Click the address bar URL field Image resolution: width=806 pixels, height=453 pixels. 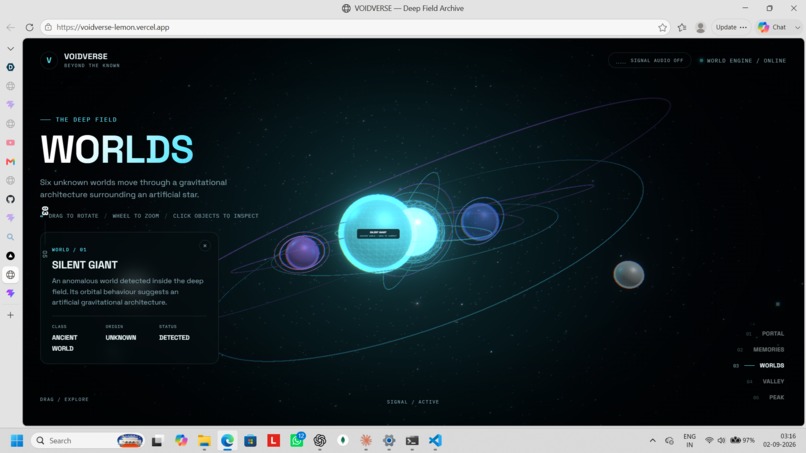(x=355, y=27)
